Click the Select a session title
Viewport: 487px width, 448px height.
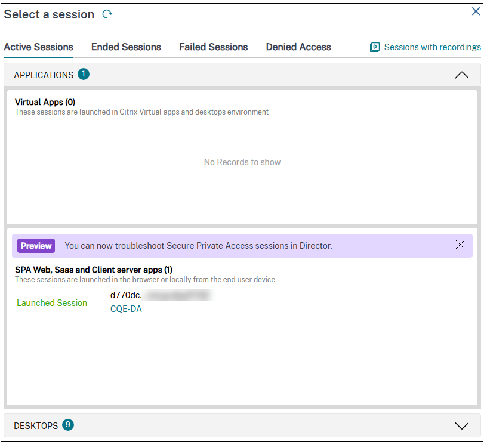pos(49,14)
